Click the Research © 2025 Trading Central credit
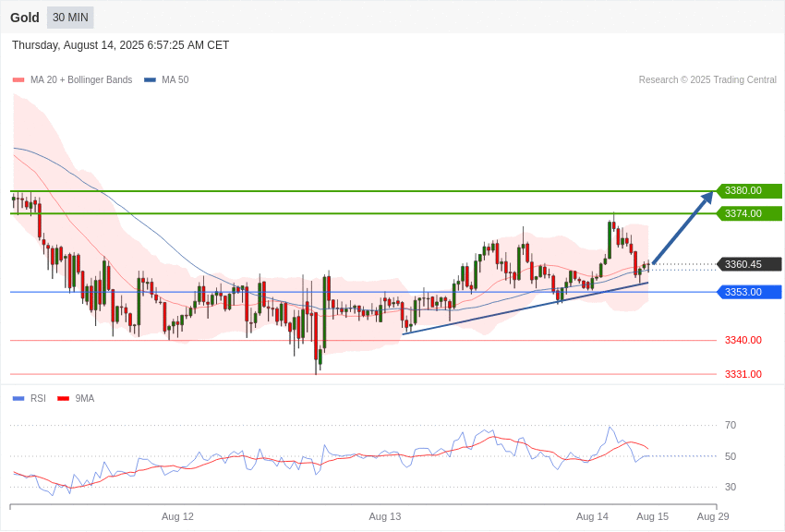This screenshot has height=532, width=785. [x=707, y=79]
